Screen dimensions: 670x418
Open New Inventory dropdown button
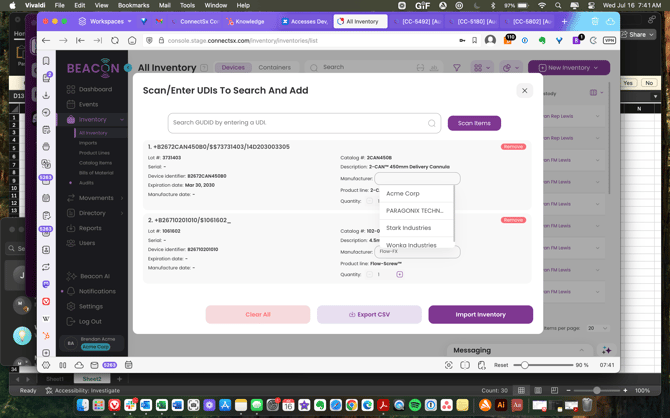tap(568, 68)
